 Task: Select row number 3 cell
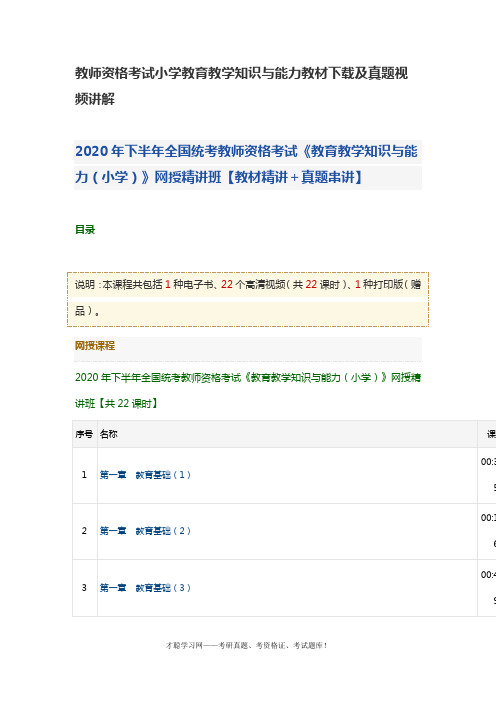84,588
